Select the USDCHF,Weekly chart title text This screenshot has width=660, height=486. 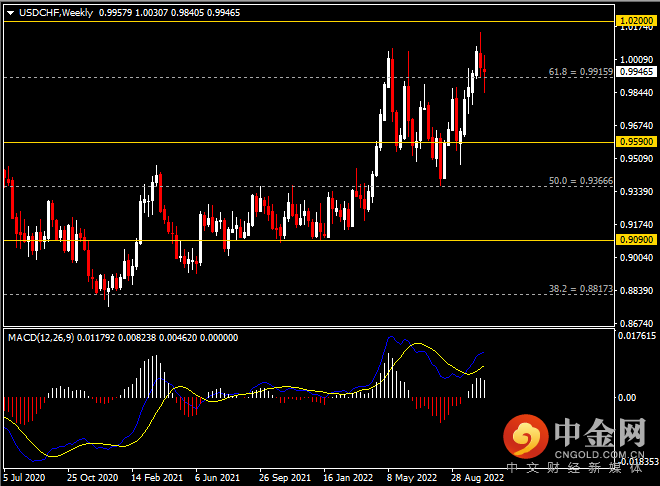56,13
